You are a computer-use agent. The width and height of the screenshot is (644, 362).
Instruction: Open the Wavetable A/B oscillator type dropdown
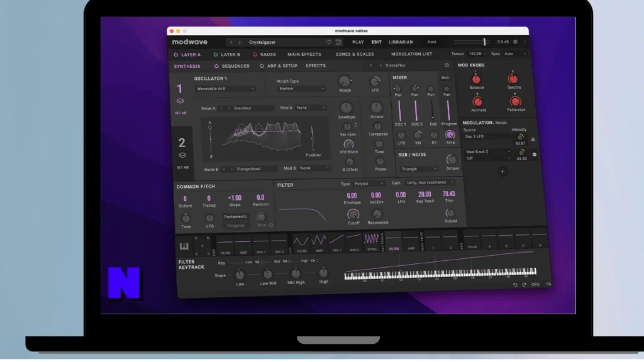226,89
